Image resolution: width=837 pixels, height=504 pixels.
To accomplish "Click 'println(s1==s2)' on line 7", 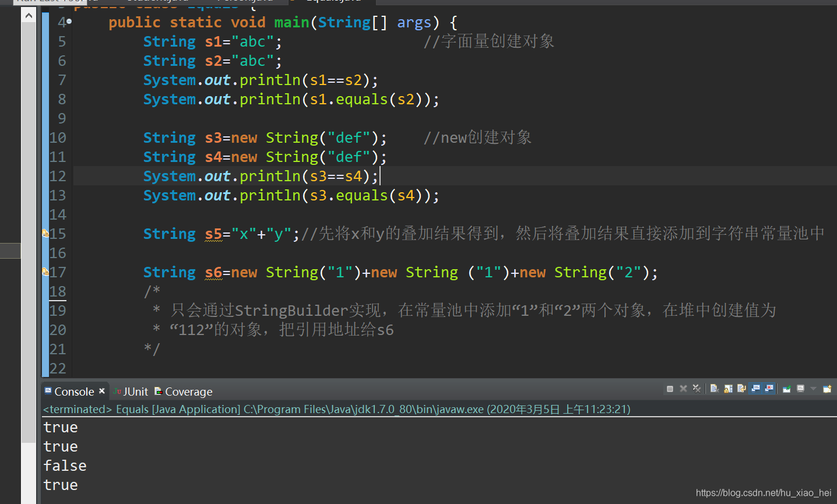I will click(305, 80).
